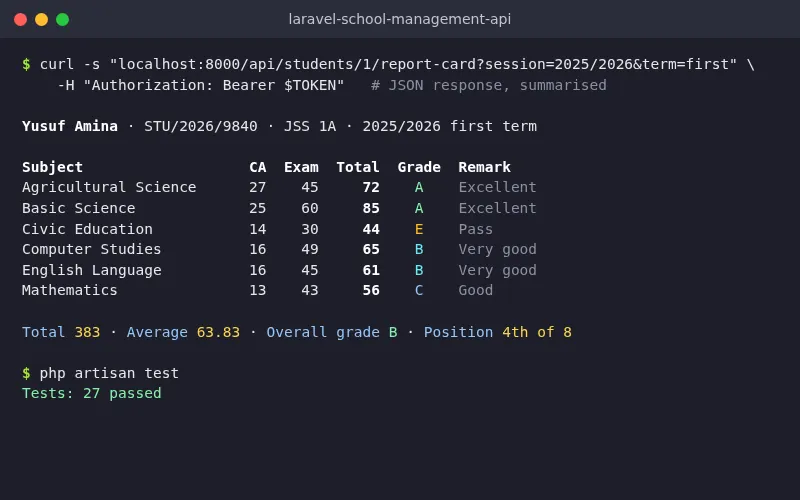Click the student name Yusuf Amina
This screenshot has height=500, width=800.
(x=70, y=126)
